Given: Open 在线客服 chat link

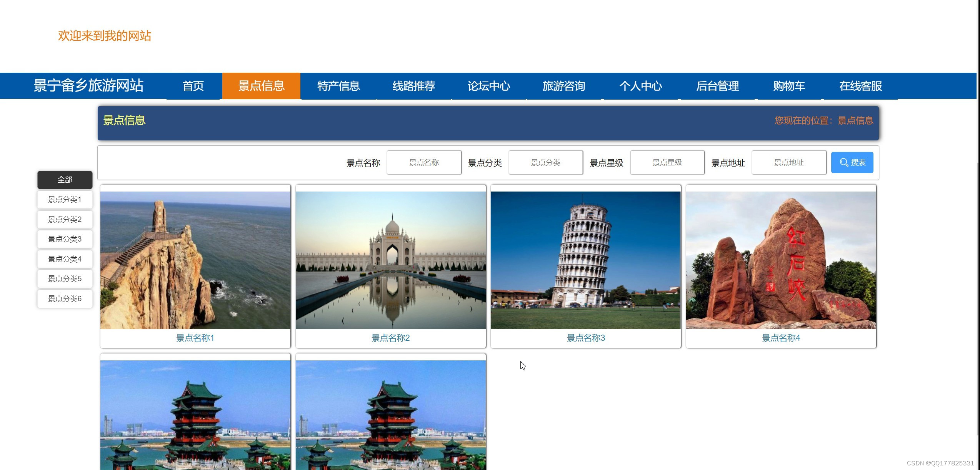Looking at the screenshot, I should (x=861, y=86).
